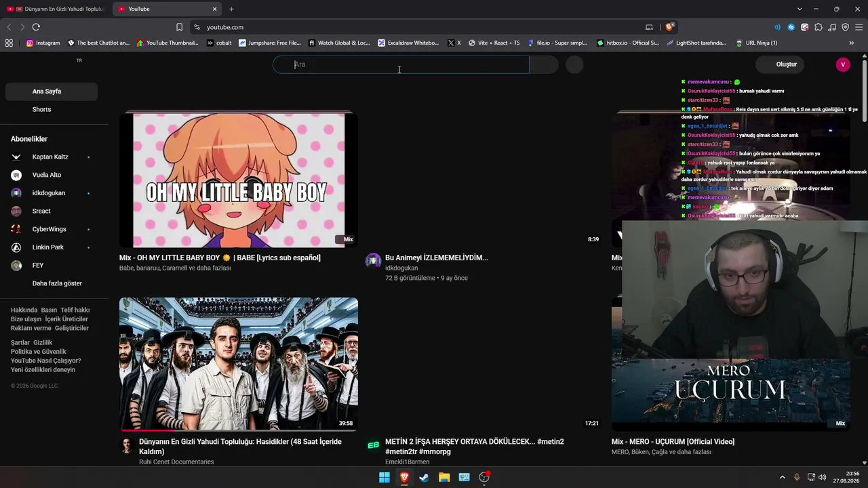Open the Excalidraw Whiteboard bookmark

point(408,43)
